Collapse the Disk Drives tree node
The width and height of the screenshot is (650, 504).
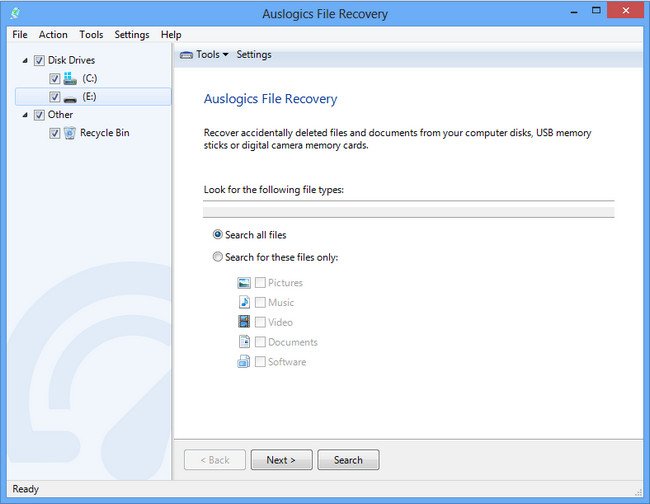(x=25, y=61)
